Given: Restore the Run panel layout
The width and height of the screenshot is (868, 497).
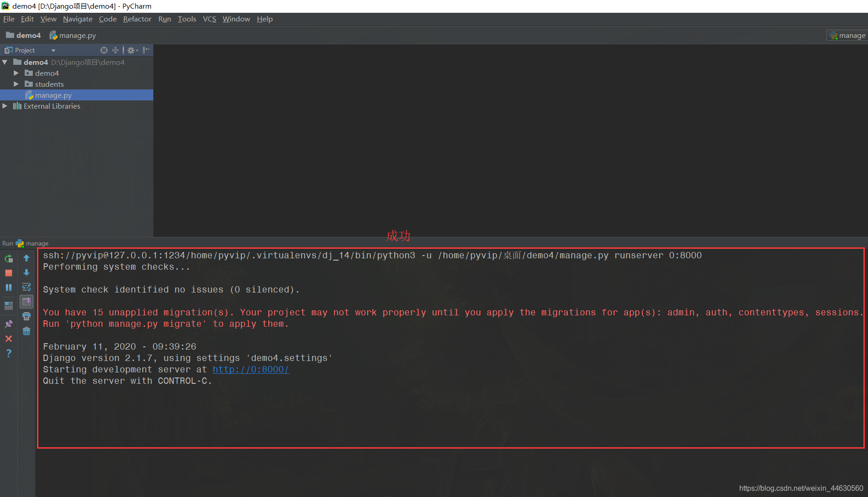Looking at the screenshot, I should (9, 305).
